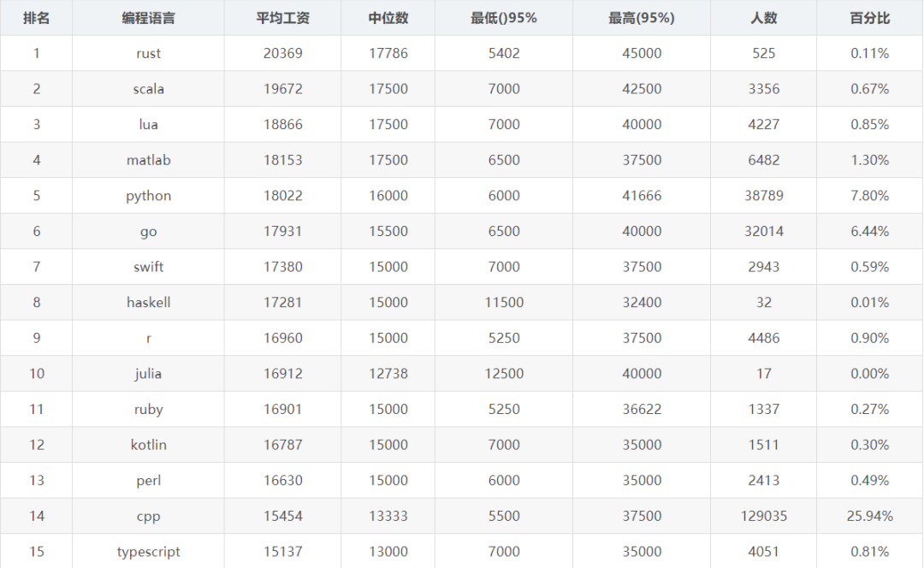924x568 pixels.
Task: Select the cpp language cell
Action: click(x=149, y=517)
